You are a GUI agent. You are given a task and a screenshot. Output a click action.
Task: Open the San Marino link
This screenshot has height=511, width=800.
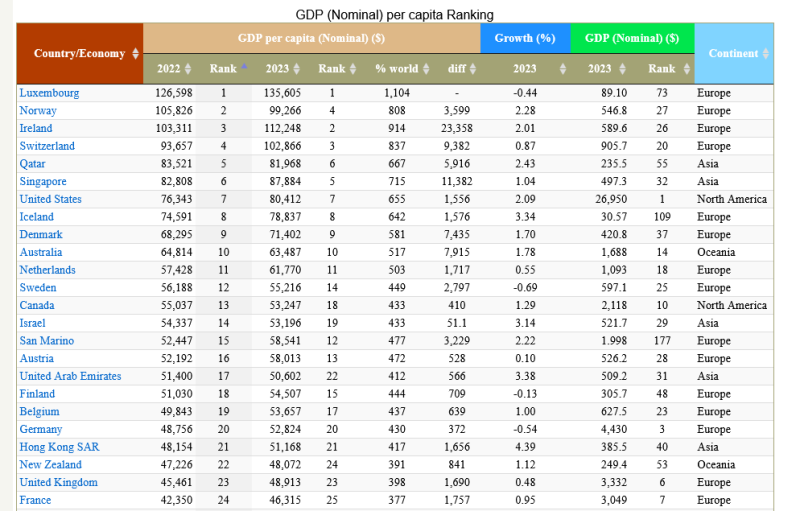pos(46,341)
